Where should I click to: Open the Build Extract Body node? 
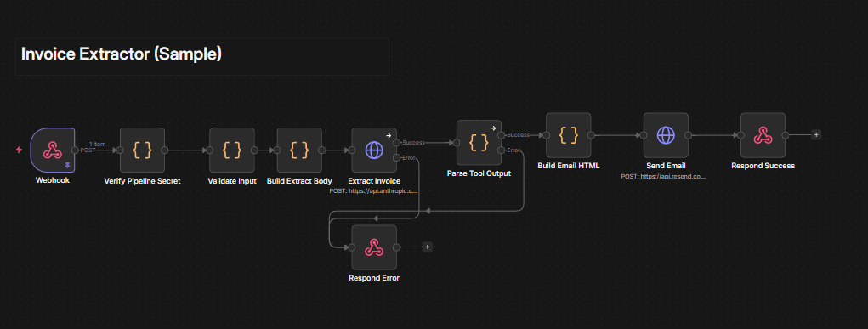pyautogui.click(x=299, y=150)
